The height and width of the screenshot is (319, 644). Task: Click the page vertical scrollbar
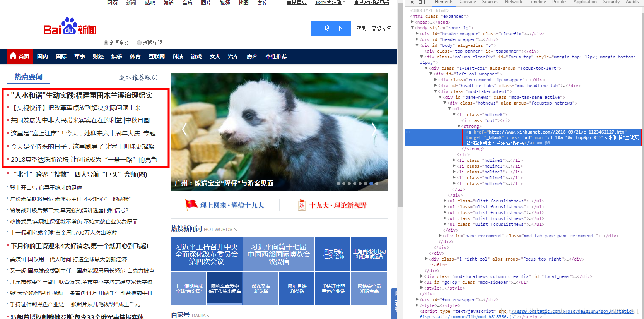coord(400,105)
